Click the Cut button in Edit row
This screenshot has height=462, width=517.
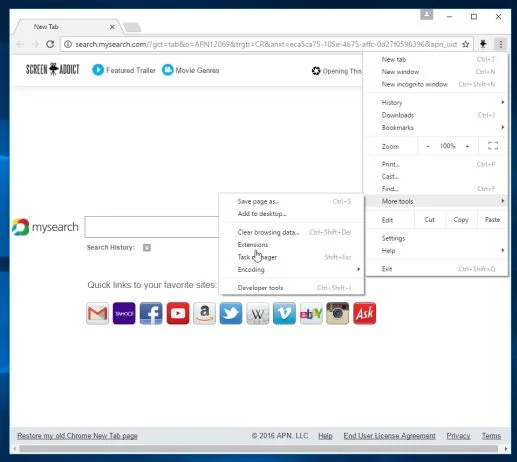[x=430, y=220]
